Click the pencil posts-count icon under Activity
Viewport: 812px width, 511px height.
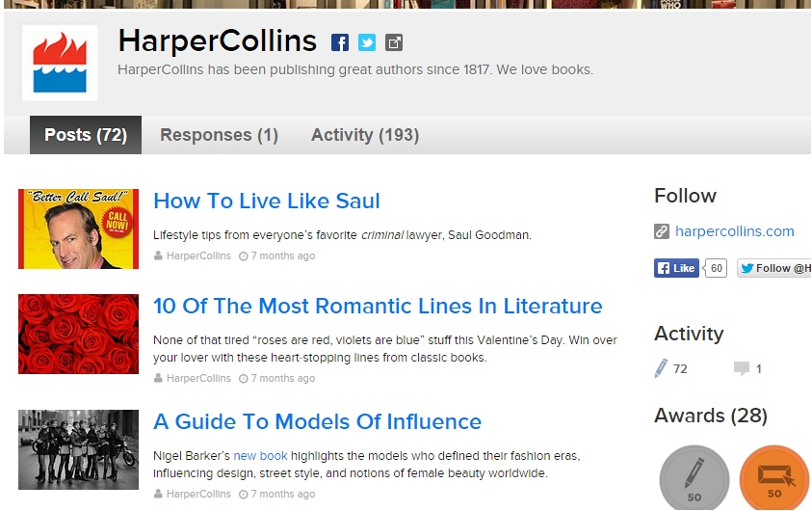[x=661, y=368]
